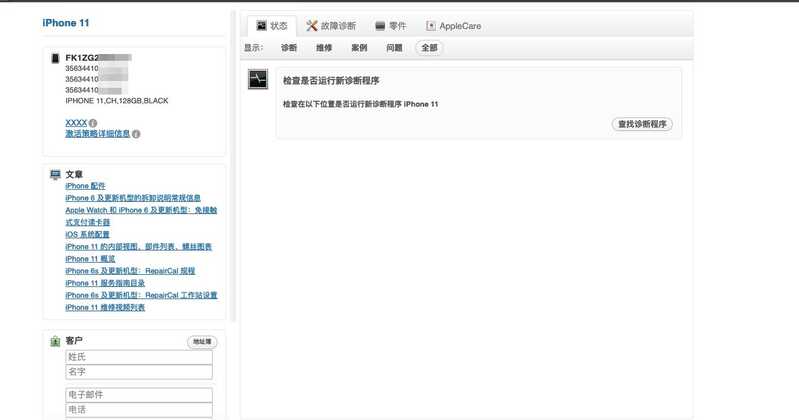Click the FK1ZG2 serial number text
Screen dimensions: 799x420
coord(82,58)
